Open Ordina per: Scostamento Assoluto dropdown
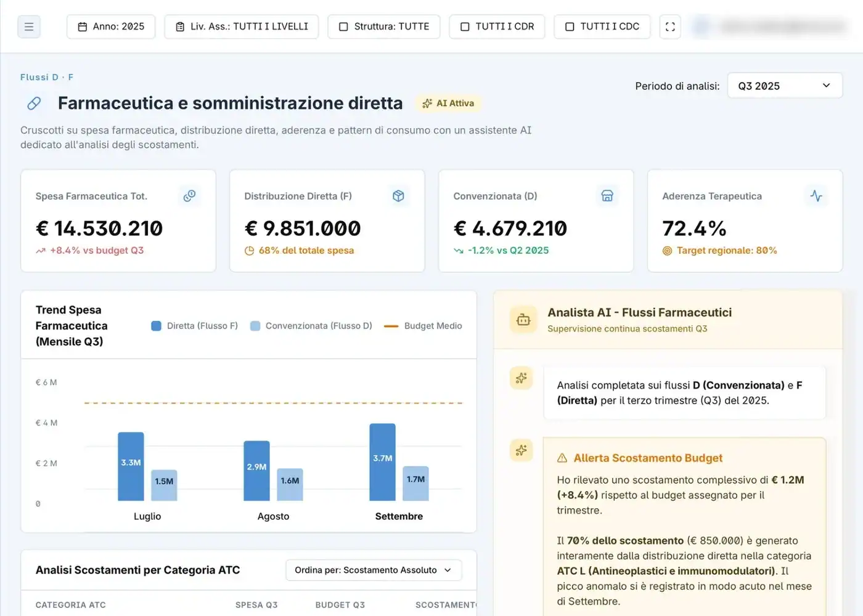863x616 pixels. pyautogui.click(x=374, y=570)
